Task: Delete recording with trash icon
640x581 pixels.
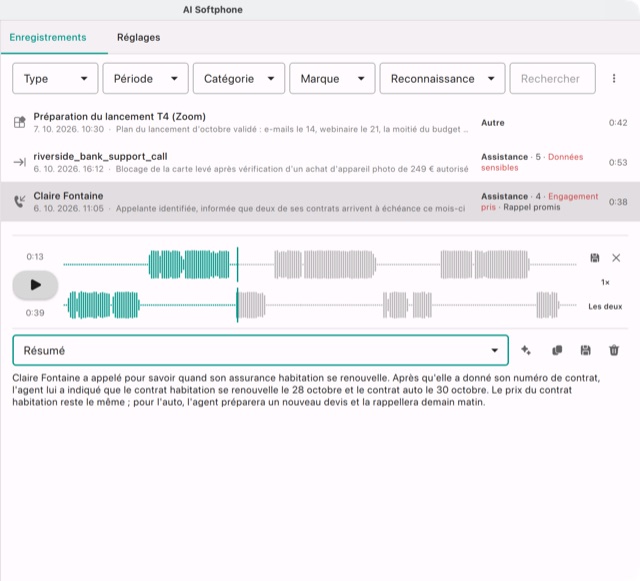Action: click(614, 350)
